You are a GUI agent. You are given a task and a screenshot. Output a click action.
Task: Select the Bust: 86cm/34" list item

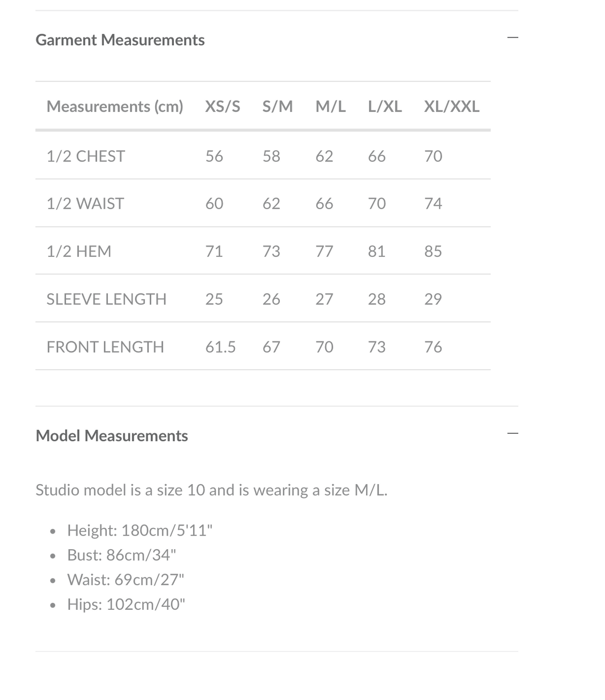(x=122, y=555)
